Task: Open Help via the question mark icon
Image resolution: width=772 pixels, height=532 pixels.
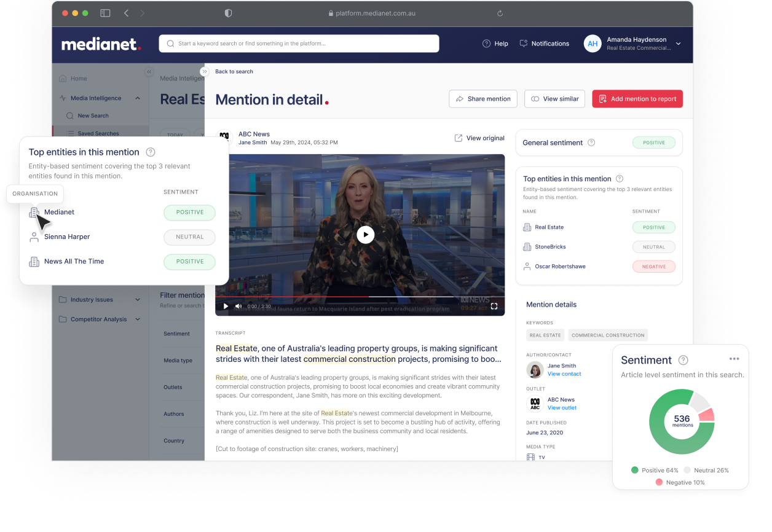Action: pyautogui.click(x=485, y=44)
